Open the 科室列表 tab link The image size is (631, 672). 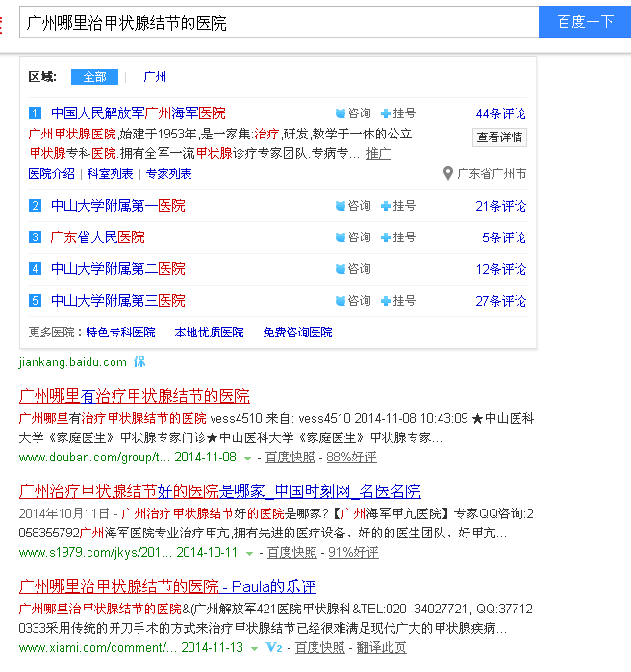tap(110, 174)
